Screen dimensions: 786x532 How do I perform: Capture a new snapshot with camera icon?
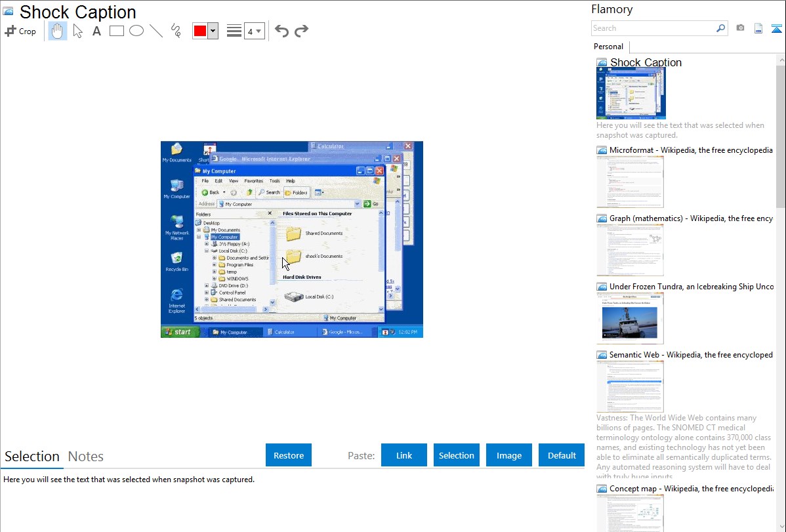click(740, 28)
